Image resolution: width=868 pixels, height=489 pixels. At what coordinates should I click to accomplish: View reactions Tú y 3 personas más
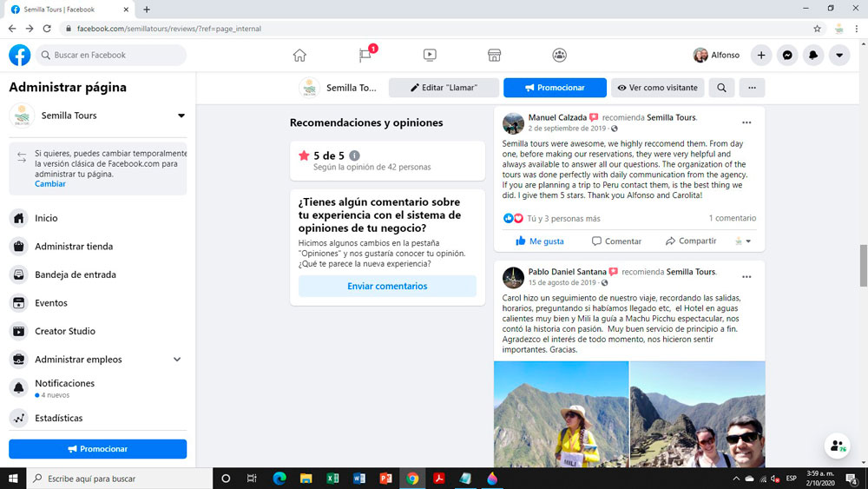click(563, 218)
